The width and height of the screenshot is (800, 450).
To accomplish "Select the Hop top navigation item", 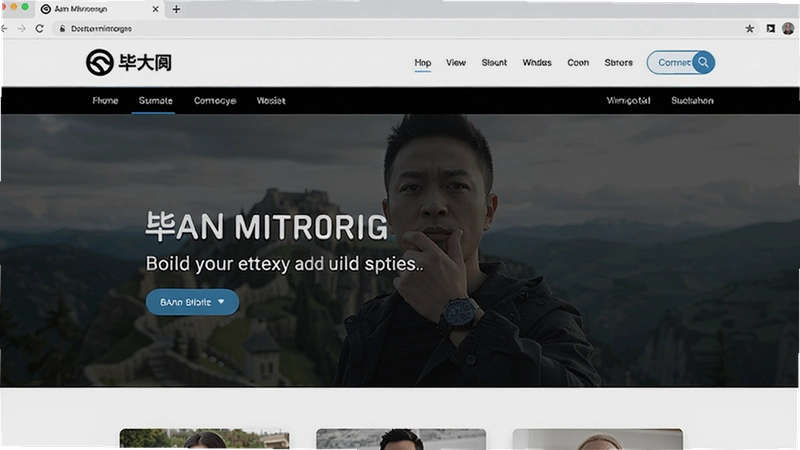I will (422, 62).
